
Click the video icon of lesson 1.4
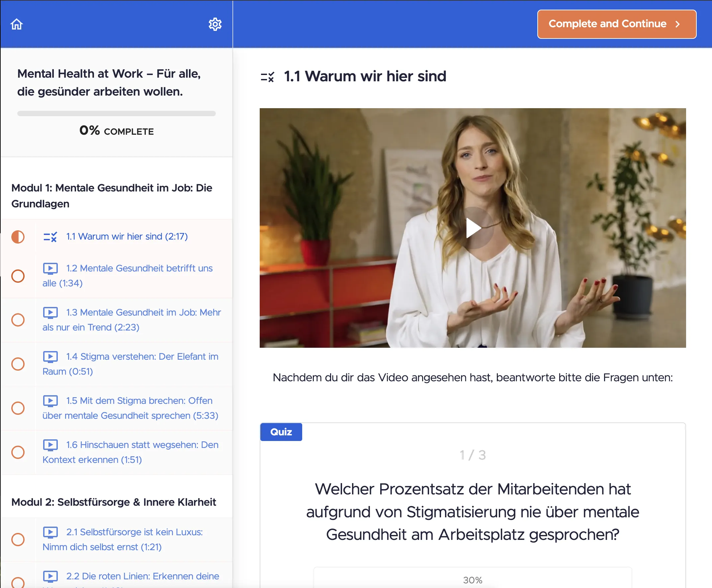[x=50, y=357]
